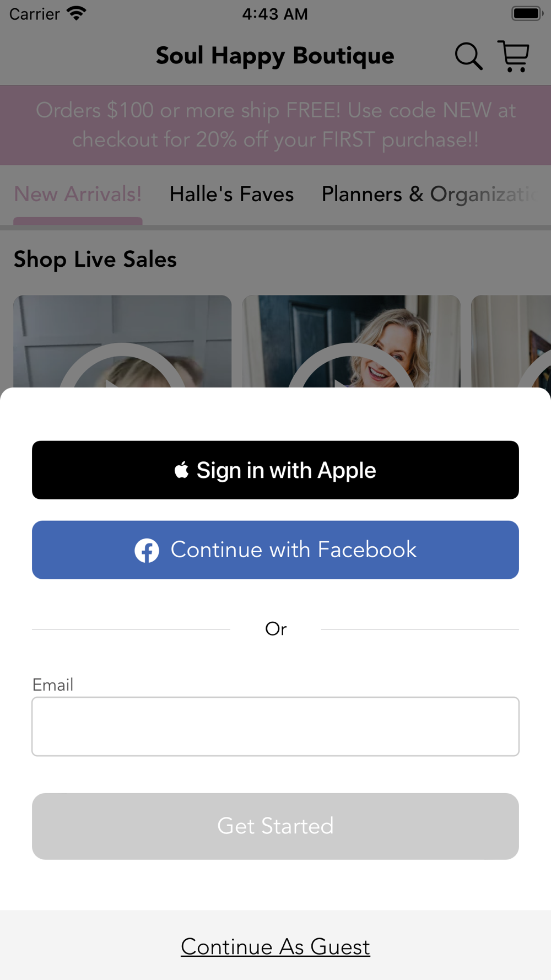Play the first live sale video
Image resolution: width=551 pixels, height=980 pixels.
point(122,341)
